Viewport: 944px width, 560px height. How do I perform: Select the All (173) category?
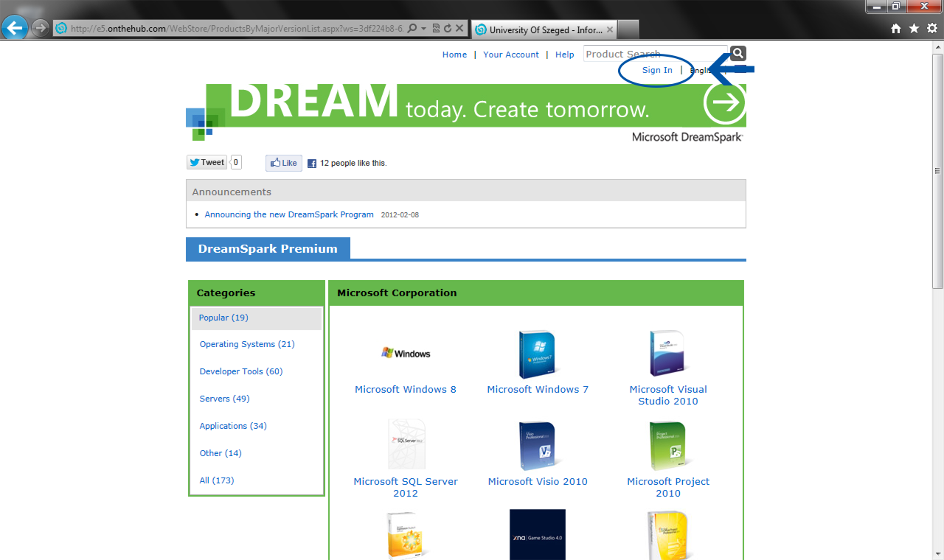coord(217,480)
